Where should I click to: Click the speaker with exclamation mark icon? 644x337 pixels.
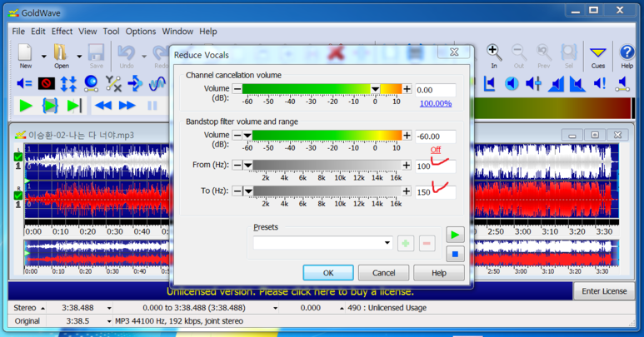pos(600,84)
